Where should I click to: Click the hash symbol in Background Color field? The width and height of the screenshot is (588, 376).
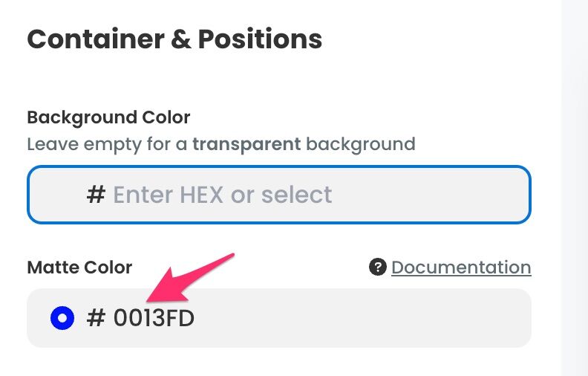coord(96,195)
